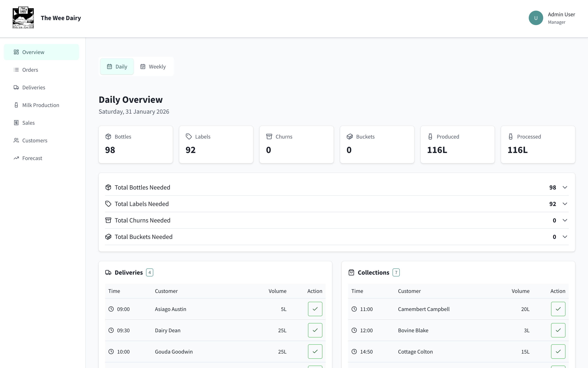Expand Total Labels Needed chevron
Image resolution: width=588 pixels, height=368 pixels.
[565, 204]
